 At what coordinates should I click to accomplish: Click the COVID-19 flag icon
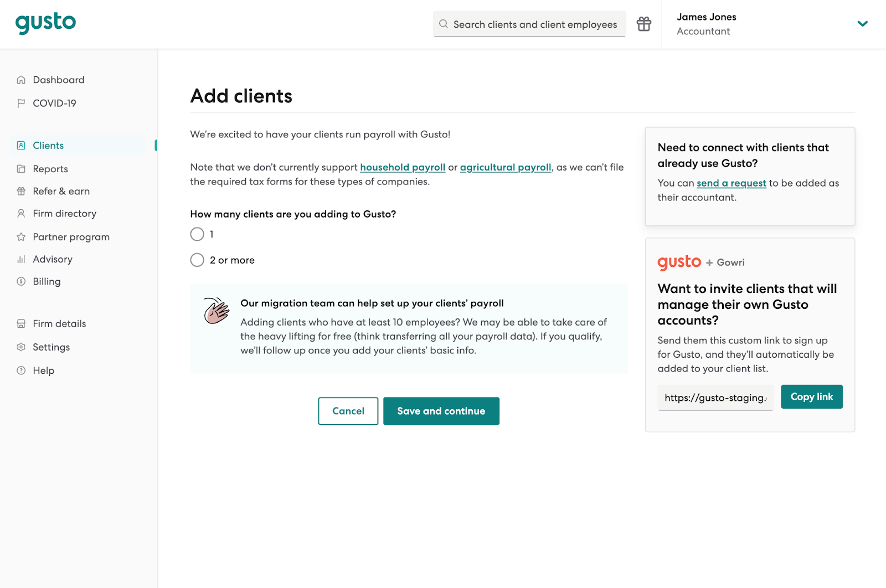click(21, 103)
